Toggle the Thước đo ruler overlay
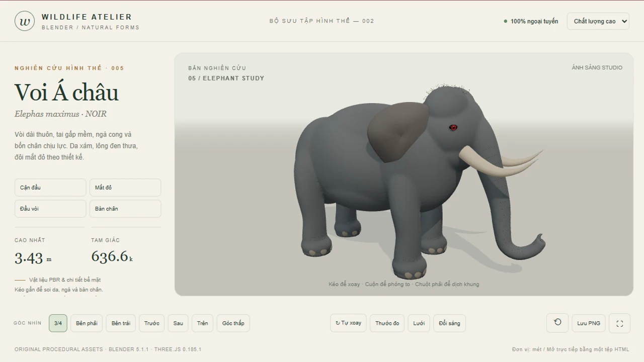Image resolution: width=644 pixels, height=362 pixels. coord(387,323)
